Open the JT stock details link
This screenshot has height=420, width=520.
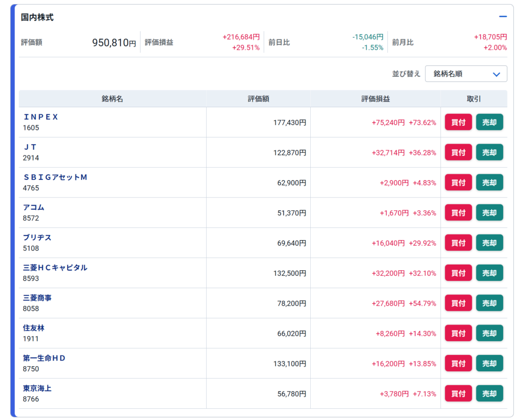(30, 147)
